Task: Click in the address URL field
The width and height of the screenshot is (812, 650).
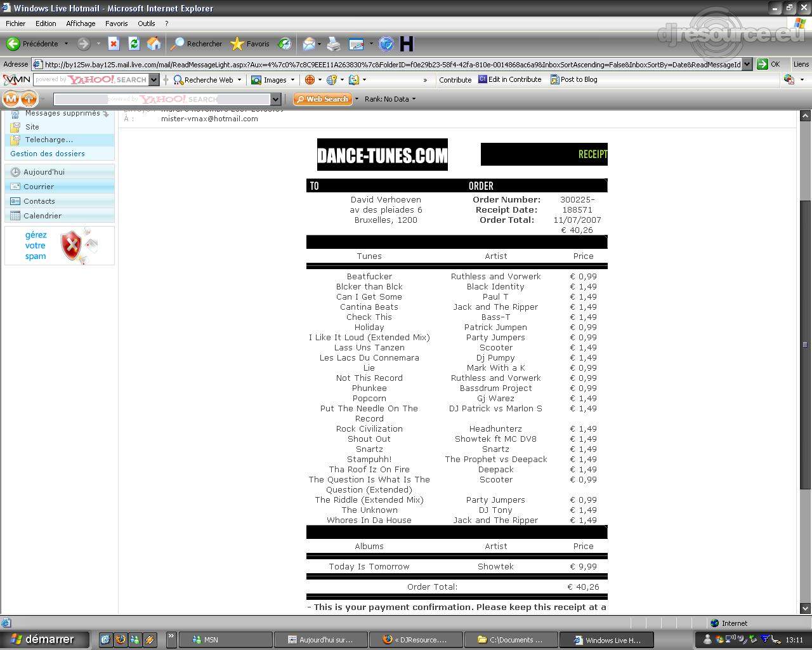Action: point(392,64)
